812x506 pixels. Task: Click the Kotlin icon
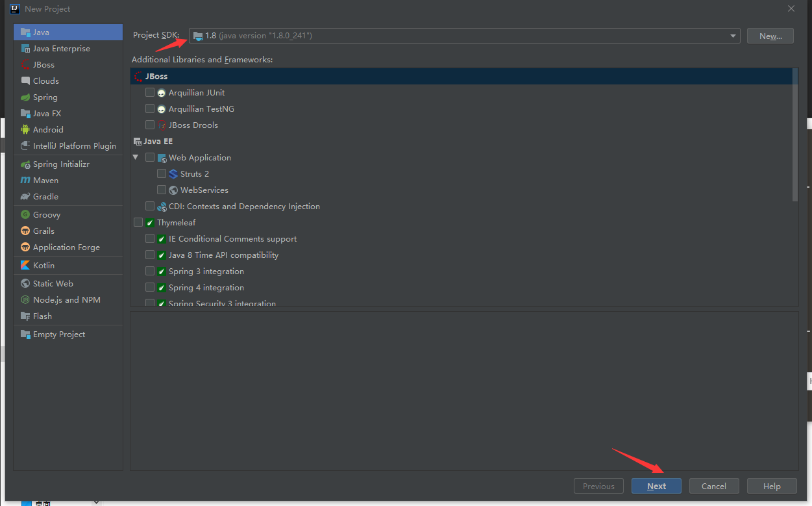click(25, 265)
